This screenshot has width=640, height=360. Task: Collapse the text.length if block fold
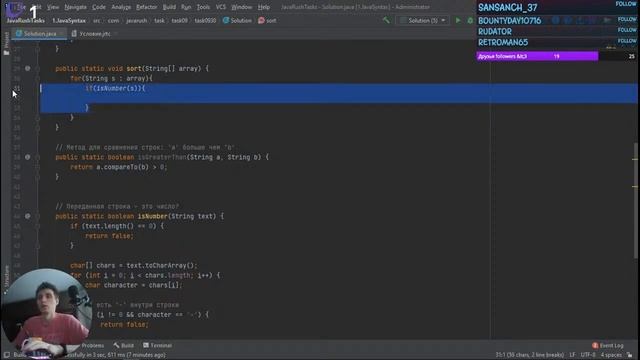point(37,226)
